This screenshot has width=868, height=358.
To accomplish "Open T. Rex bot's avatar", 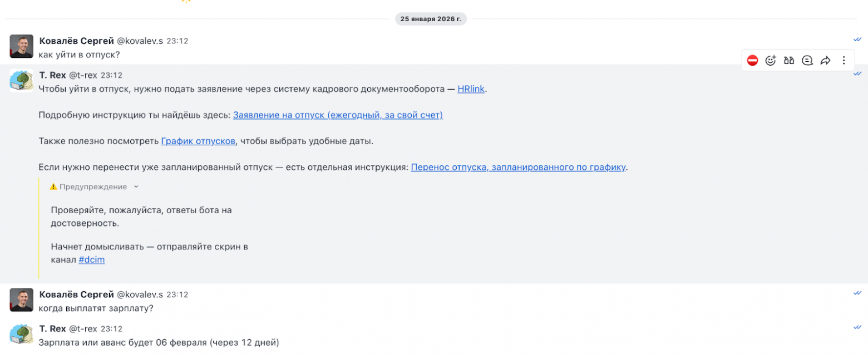I will click(21, 81).
